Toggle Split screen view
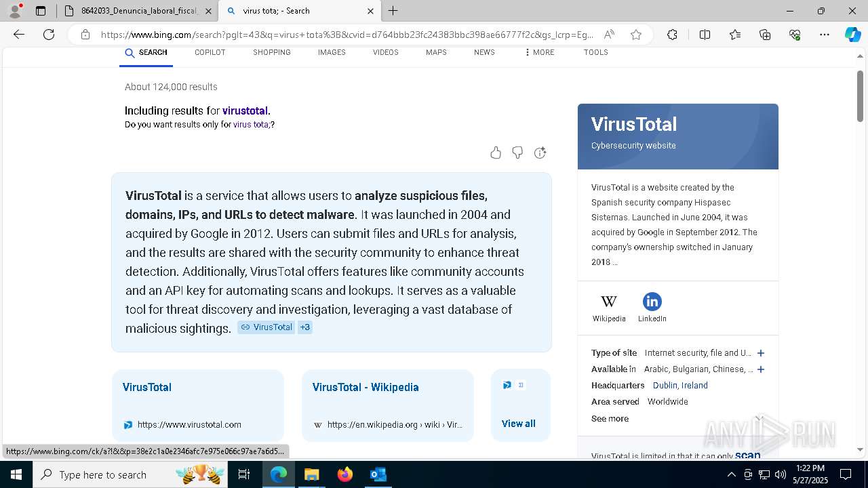This screenshot has height=488, width=868. pyautogui.click(x=705, y=35)
